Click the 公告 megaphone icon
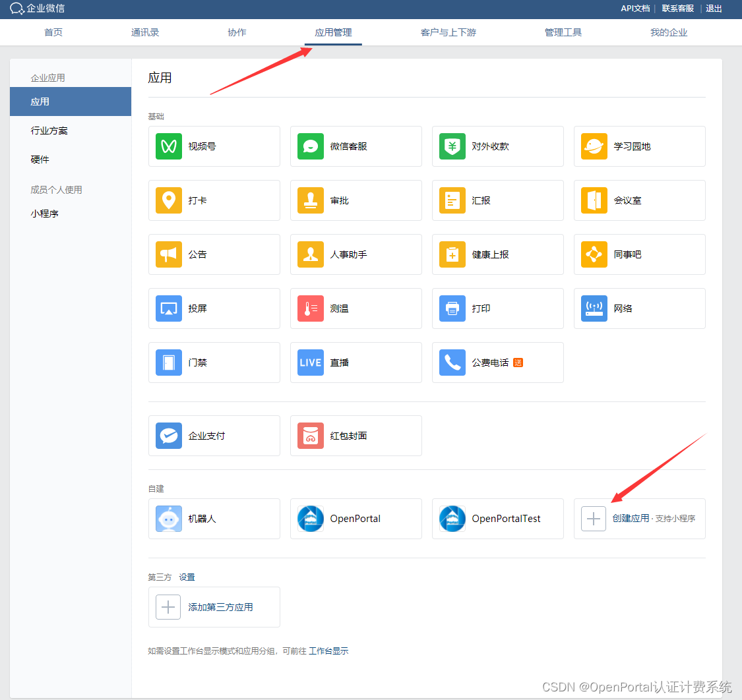This screenshot has height=700, width=742. click(169, 254)
